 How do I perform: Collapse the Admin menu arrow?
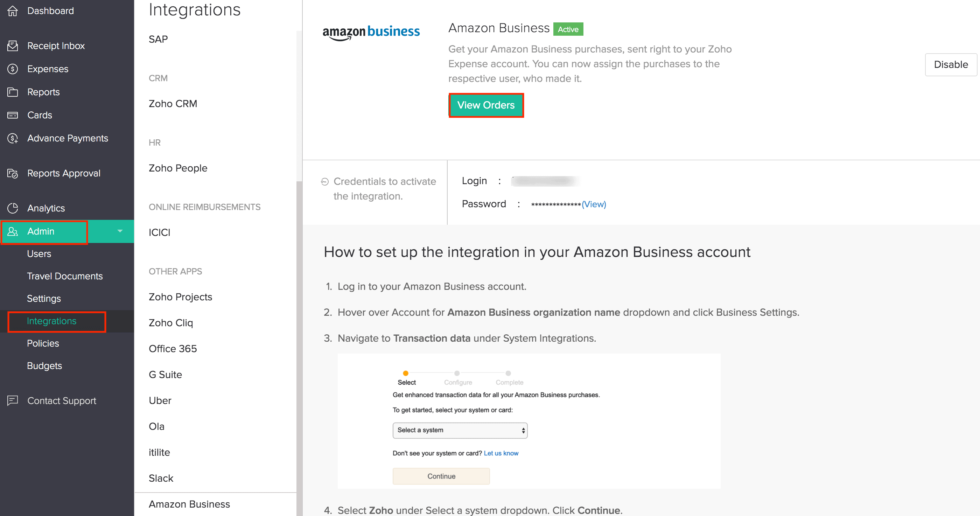click(120, 231)
